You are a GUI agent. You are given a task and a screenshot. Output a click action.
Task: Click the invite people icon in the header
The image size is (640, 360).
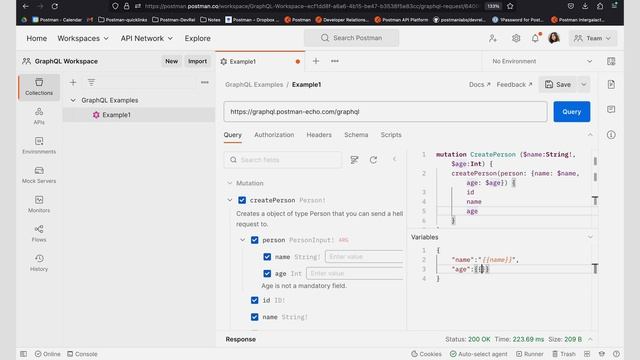tap(493, 38)
